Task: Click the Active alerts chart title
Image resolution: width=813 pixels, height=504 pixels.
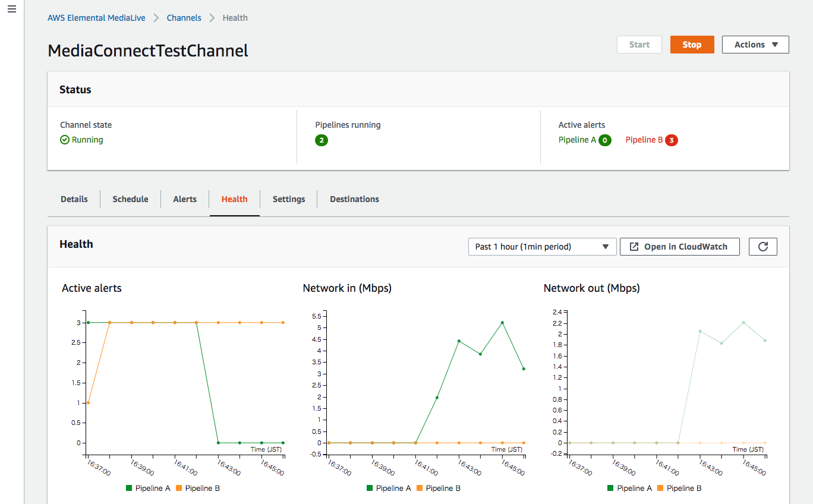Action: (x=92, y=288)
